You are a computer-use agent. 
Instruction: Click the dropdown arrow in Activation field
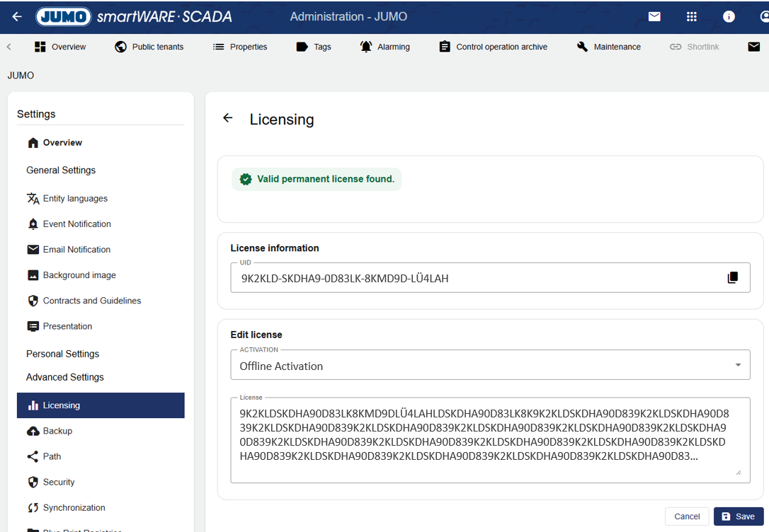(738, 365)
